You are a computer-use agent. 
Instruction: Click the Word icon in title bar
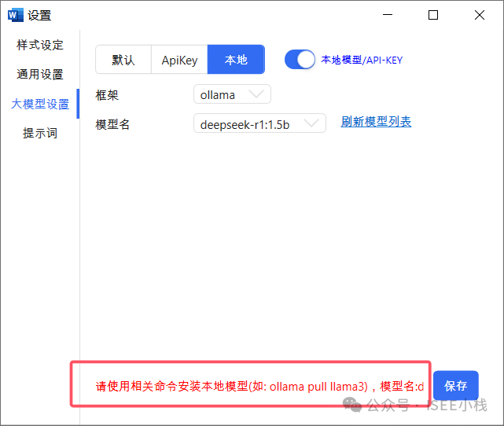coord(16,15)
